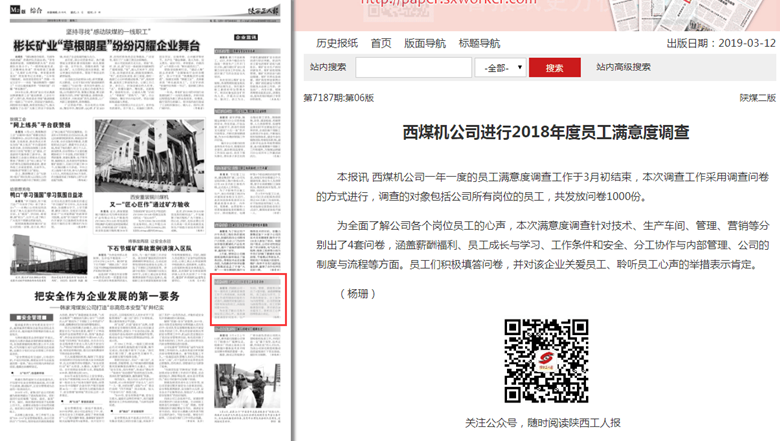This screenshot has height=441, width=780.
Task: Open 版面导航 menu item
Action: pos(425,43)
